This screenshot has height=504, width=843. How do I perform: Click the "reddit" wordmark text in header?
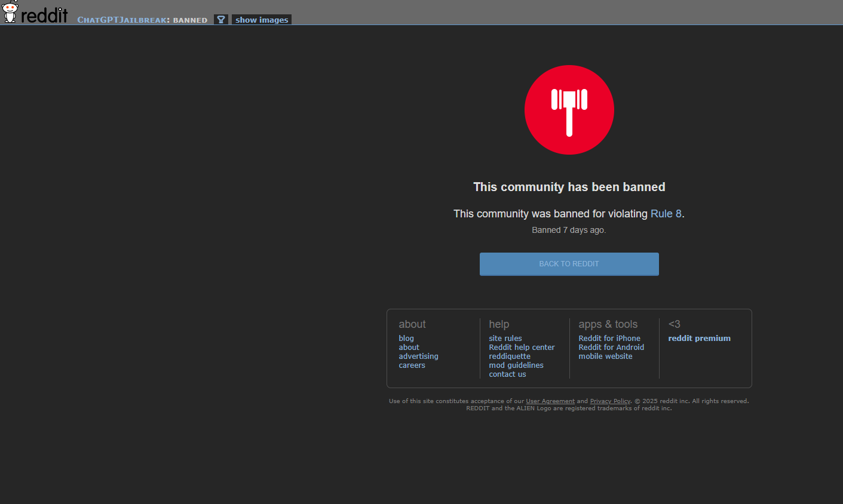pos(45,14)
